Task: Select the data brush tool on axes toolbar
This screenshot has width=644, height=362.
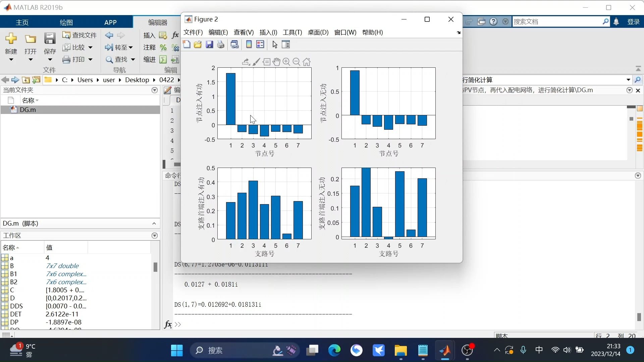Action: (x=256, y=62)
